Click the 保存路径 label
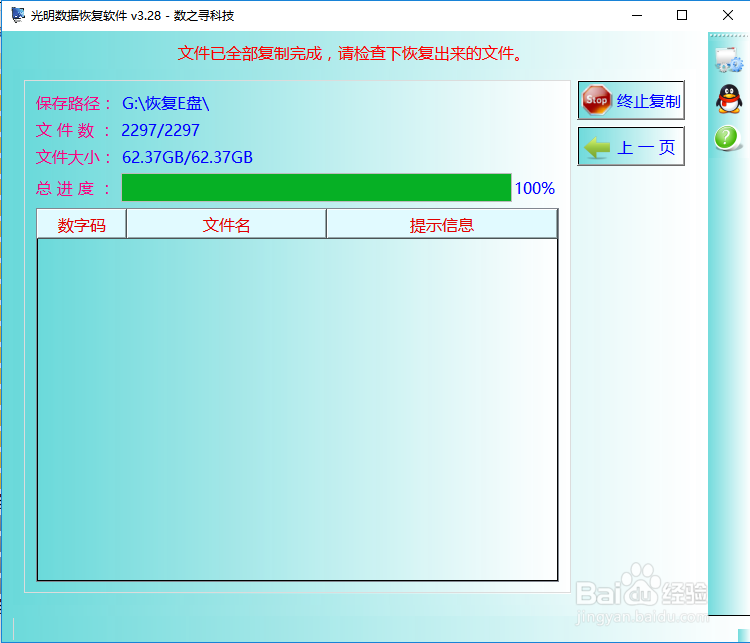 tap(73, 103)
